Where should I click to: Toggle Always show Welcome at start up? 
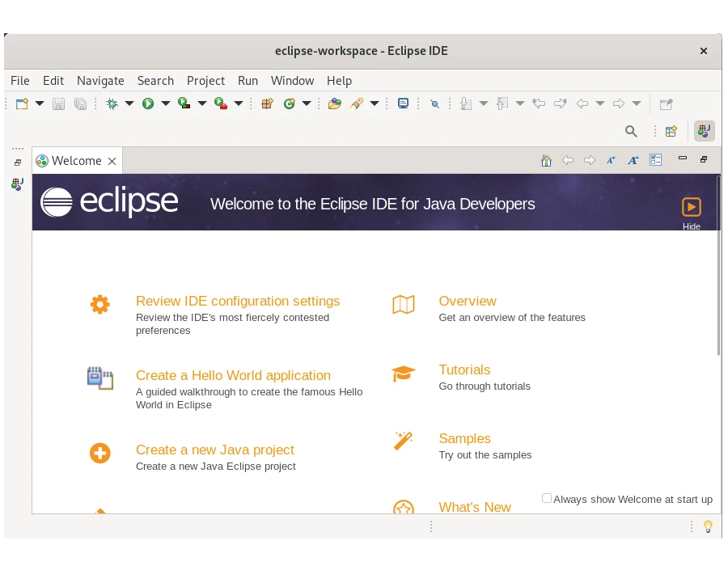(x=547, y=499)
